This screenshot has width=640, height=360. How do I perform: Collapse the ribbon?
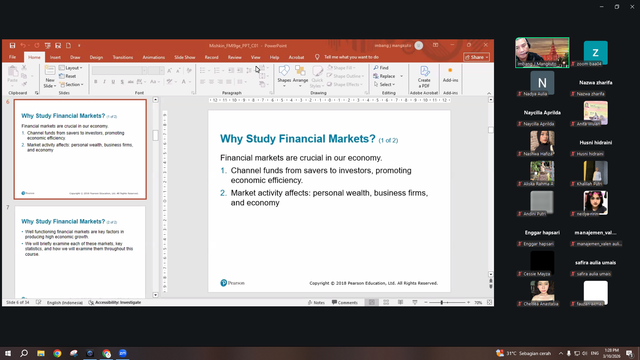tap(489, 93)
